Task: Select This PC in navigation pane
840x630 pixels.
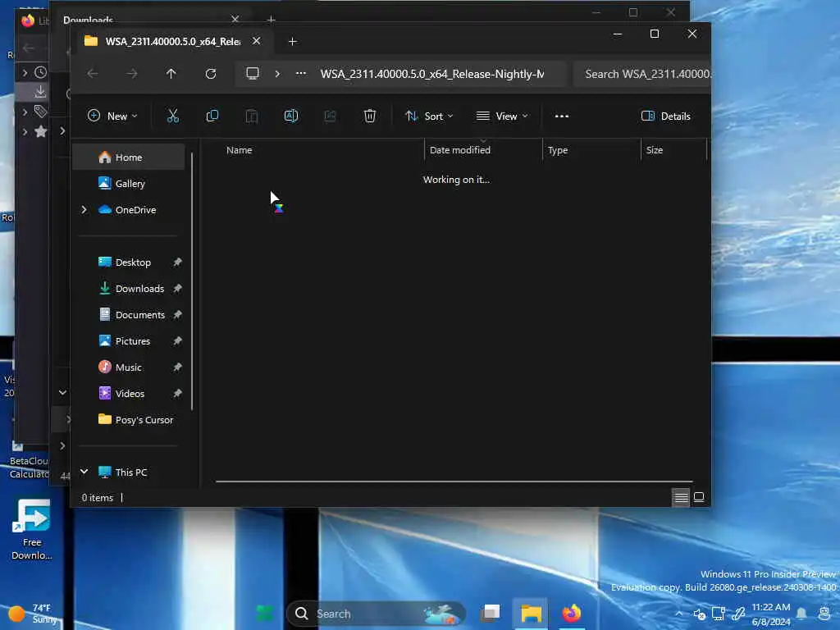Action: click(x=129, y=472)
